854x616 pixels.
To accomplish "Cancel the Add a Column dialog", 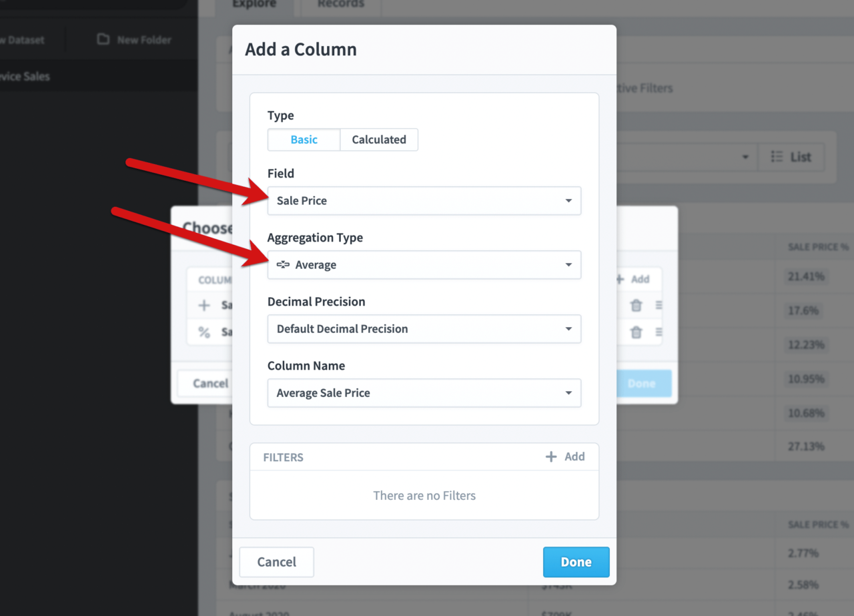I will pyautogui.click(x=276, y=562).
